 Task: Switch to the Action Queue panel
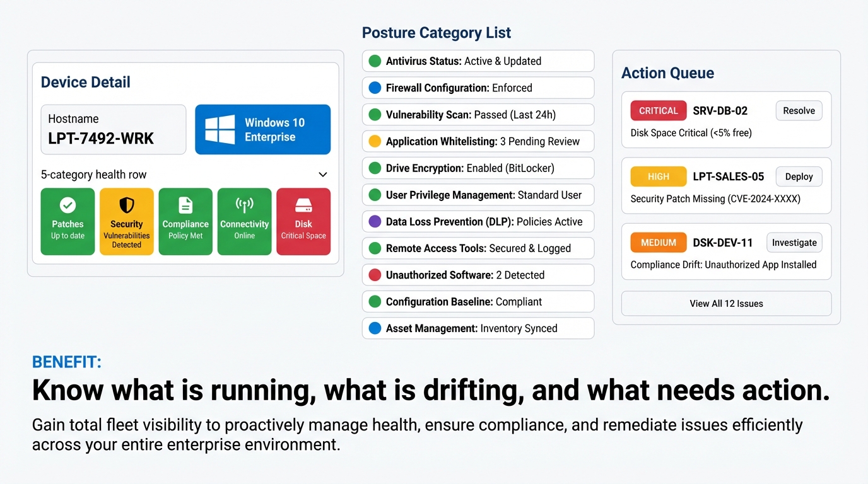click(667, 72)
